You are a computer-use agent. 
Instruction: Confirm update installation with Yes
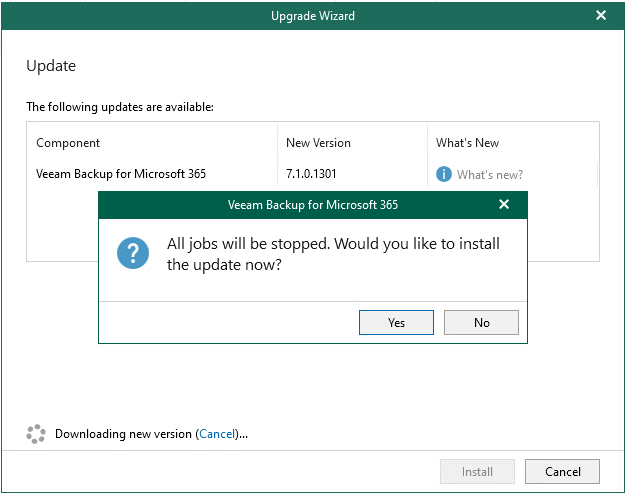click(x=396, y=323)
